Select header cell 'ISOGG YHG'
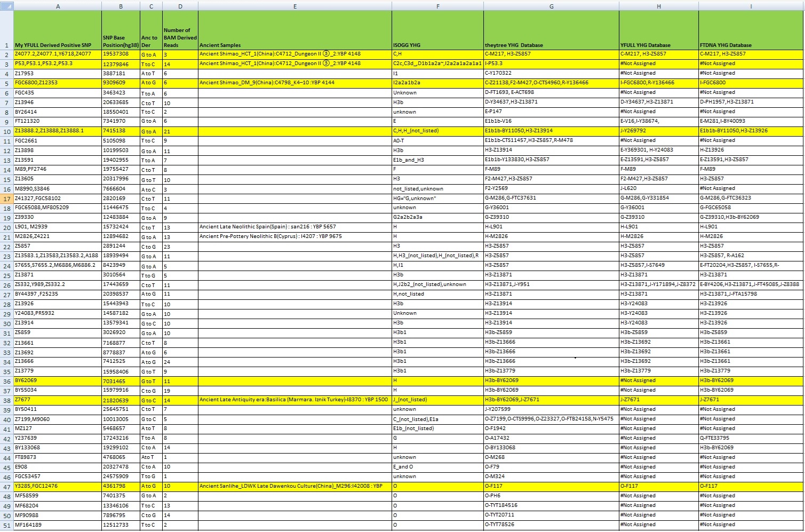This screenshot has height=532, width=805. pos(437,30)
